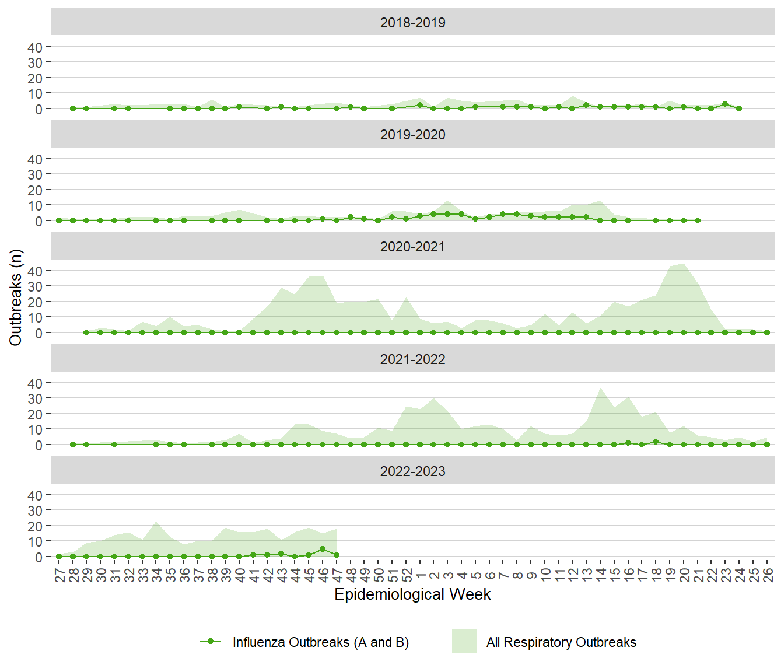This screenshot has width=784, height=672.
Task: Select the "Epidemiological Week" axis title
Action: (x=412, y=594)
